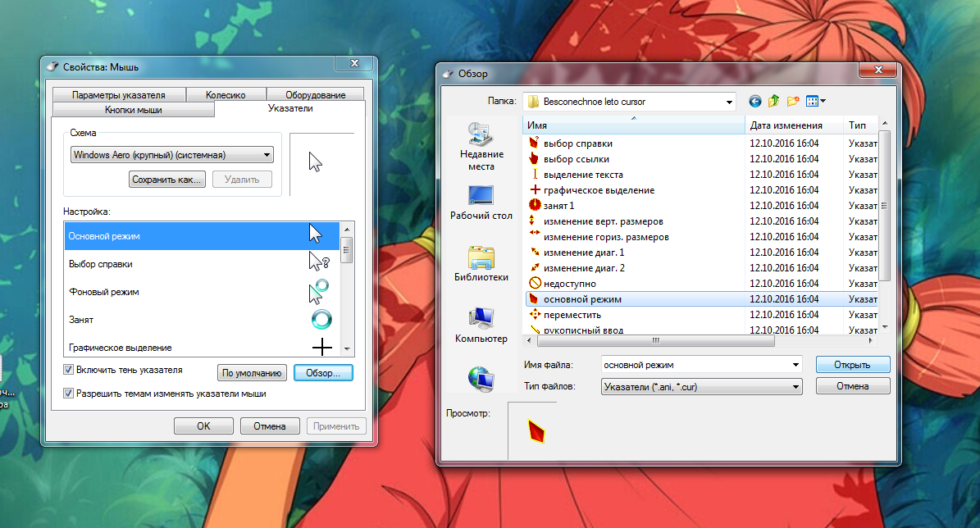Click Отмена button in Обзор dialog
The image size is (980, 528).
[853, 387]
